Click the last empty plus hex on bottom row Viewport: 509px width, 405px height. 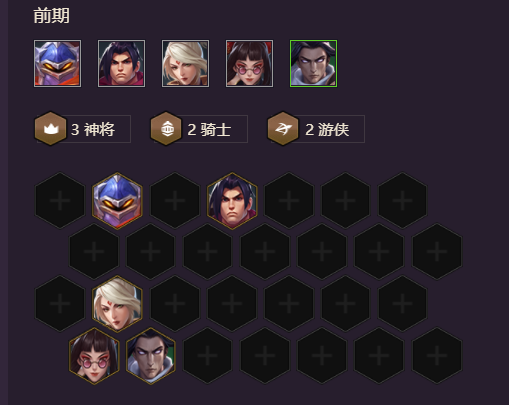437,356
